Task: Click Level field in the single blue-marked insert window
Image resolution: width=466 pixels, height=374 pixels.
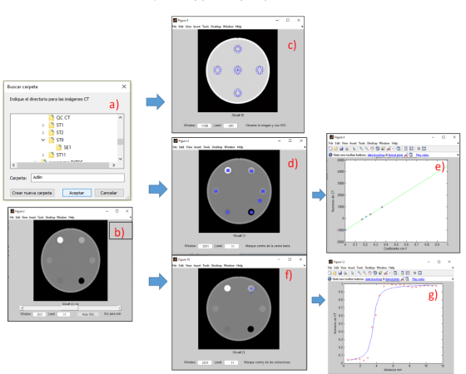Action: pos(231,362)
